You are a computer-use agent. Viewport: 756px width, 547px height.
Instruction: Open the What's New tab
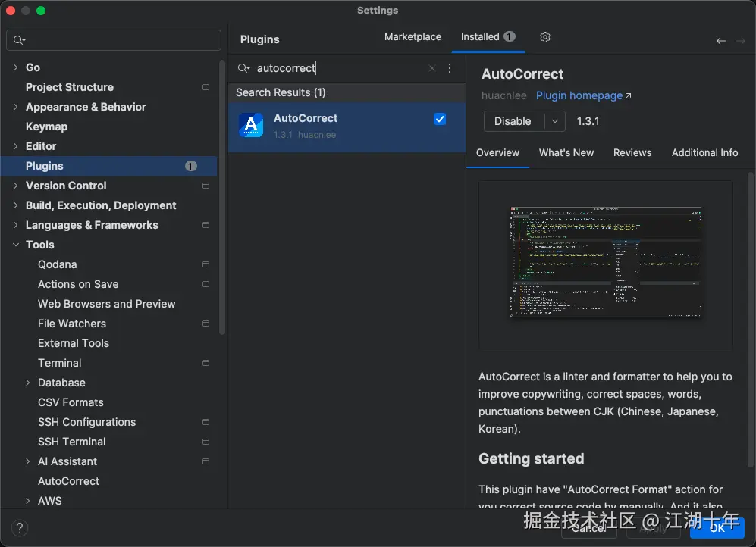[566, 152]
